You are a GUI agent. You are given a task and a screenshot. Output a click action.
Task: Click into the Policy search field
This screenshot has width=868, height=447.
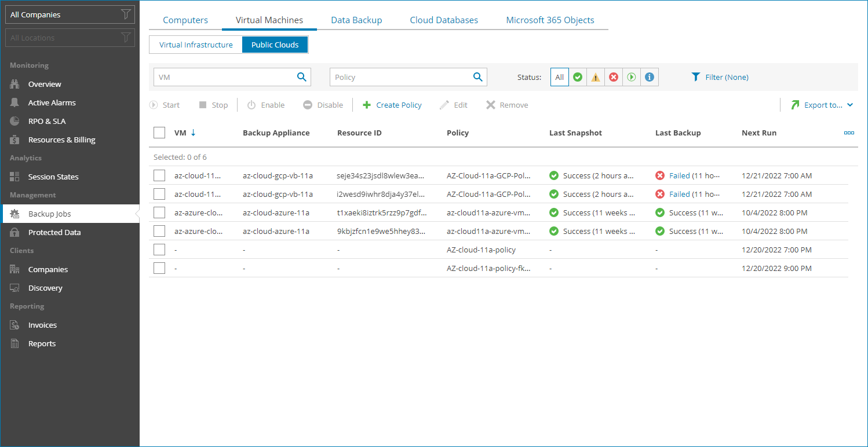[x=400, y=77]
